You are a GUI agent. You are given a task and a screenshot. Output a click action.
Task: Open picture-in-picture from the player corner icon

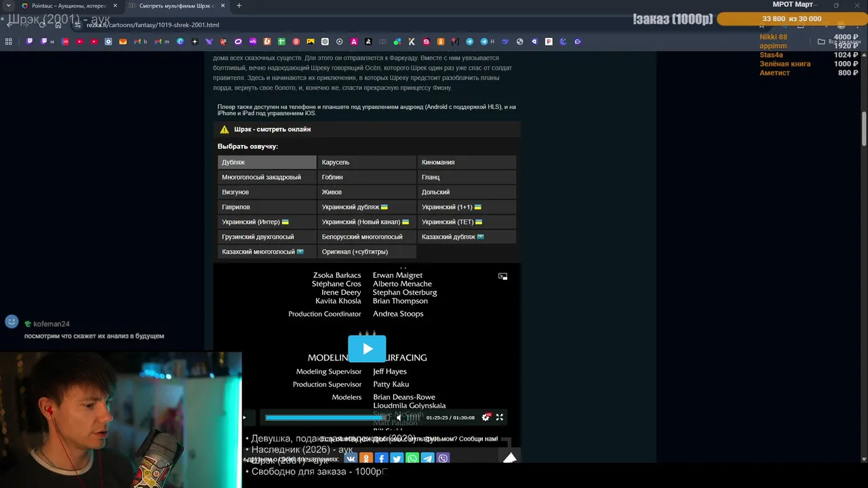point(502,276)
